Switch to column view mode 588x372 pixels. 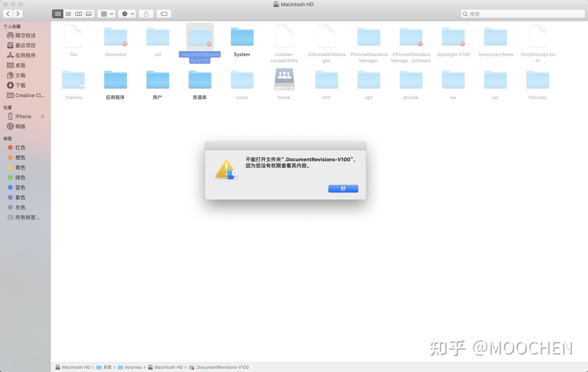click(x=79, y=14)
